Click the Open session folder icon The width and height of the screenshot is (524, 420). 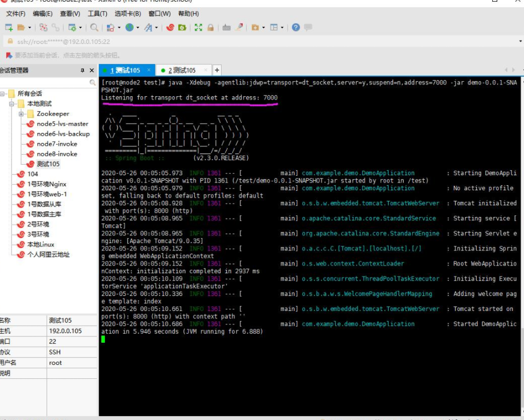point(21,27)
